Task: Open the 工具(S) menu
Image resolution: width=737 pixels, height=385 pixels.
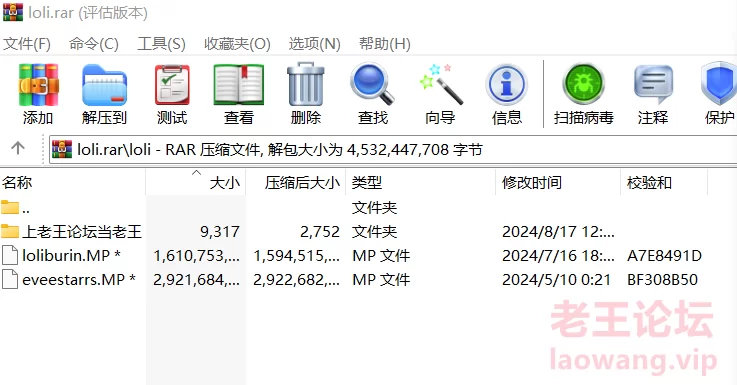Action: [x=161, y=44]
